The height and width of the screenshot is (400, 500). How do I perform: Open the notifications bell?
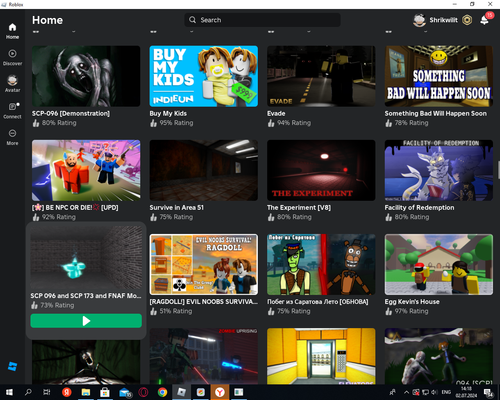click(484, 20)
